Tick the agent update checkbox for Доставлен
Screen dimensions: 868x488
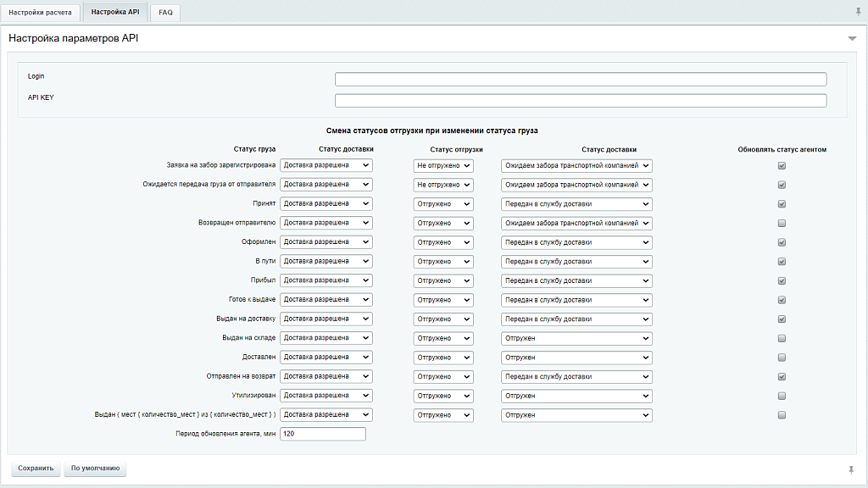tap(782, 358)
